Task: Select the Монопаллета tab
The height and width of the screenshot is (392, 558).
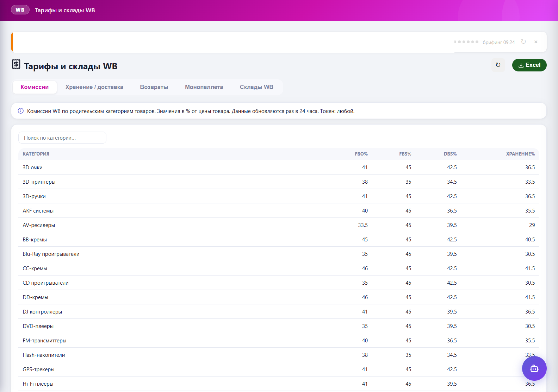Action: [204, 87]
